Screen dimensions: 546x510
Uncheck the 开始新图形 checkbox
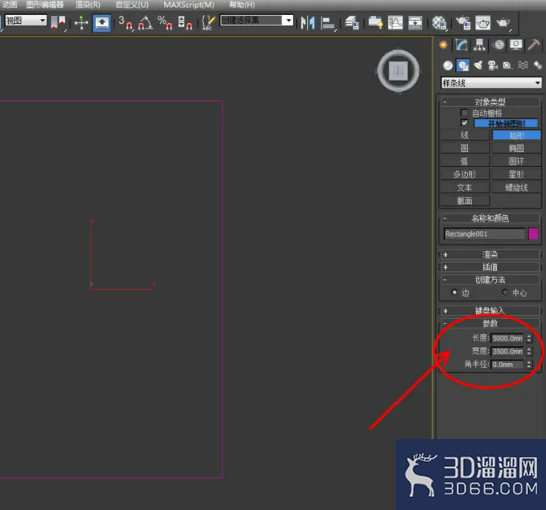pos(464,123)
